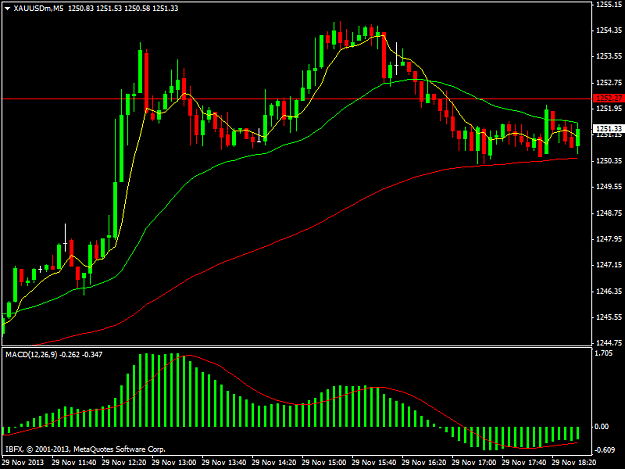Click the 1253.55 price axis label
Viewport: 625px width, 469px height.
[609, 57]
